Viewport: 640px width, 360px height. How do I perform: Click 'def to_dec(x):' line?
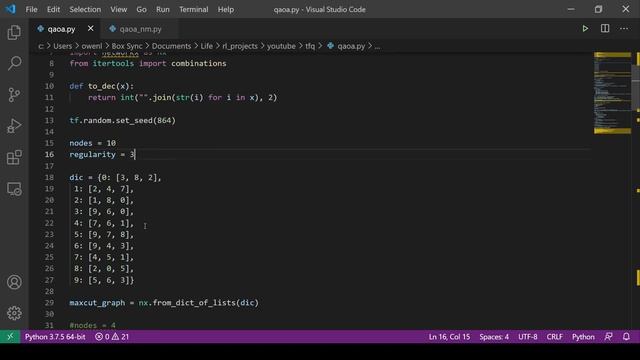[x=102, y=86]
